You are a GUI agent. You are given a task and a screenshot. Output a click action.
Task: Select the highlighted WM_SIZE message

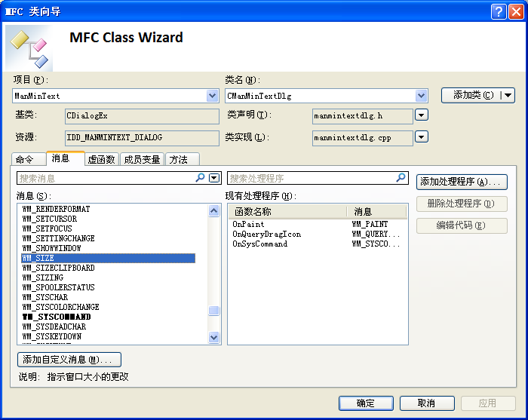[x=108, y=258]
